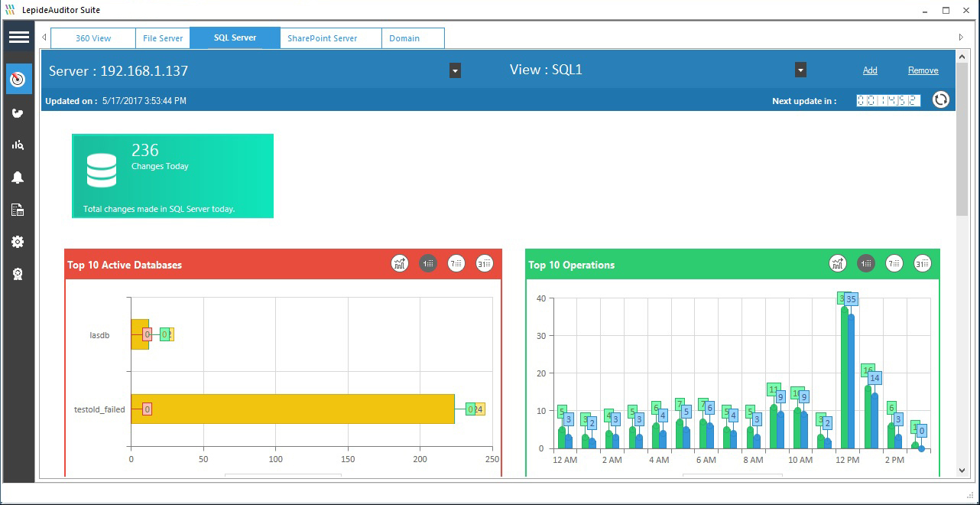Image resolution: width=980 pixels, height=505 pixels.
Task: Click the testold_failed axis label
Action: tap(99, 409)
